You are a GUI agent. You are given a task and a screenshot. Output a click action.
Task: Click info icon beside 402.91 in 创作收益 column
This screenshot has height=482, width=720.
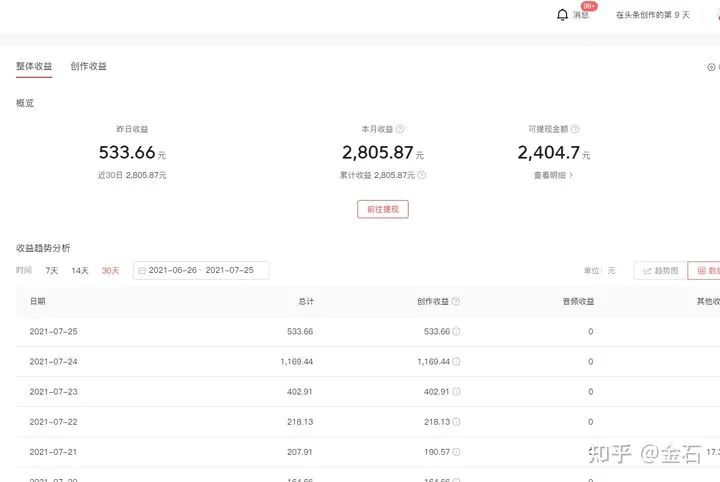point(456,392)
